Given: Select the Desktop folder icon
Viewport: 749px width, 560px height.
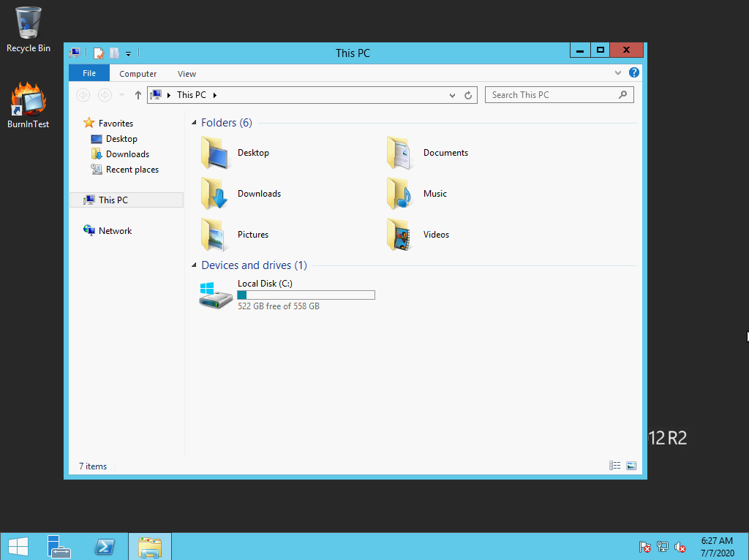Looking at the screenshot, I should pyautogui.click(x=216, y=153).
